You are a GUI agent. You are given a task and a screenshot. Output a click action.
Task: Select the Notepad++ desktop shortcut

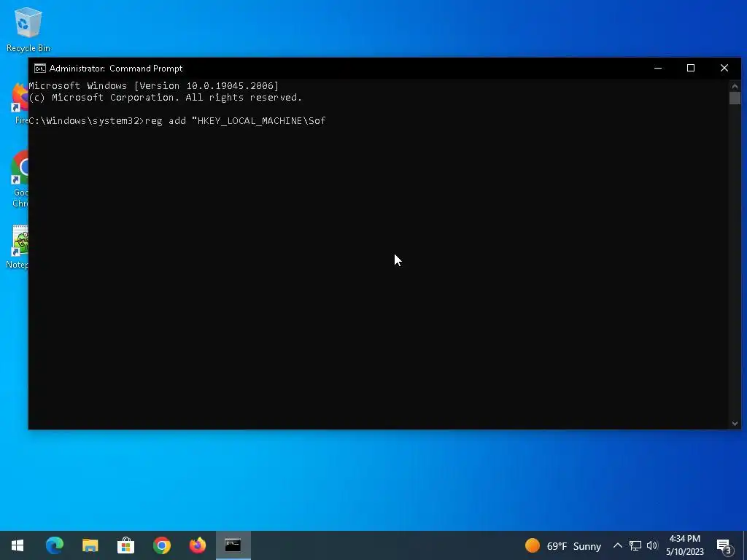coord(18,248)
